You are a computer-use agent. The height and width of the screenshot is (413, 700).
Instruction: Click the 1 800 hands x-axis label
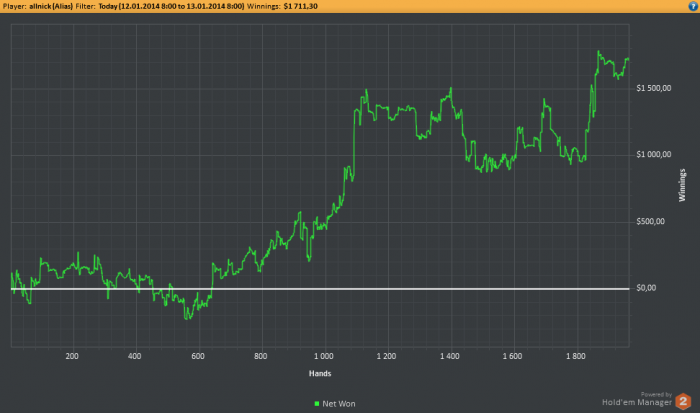click(x=575, y=356)
